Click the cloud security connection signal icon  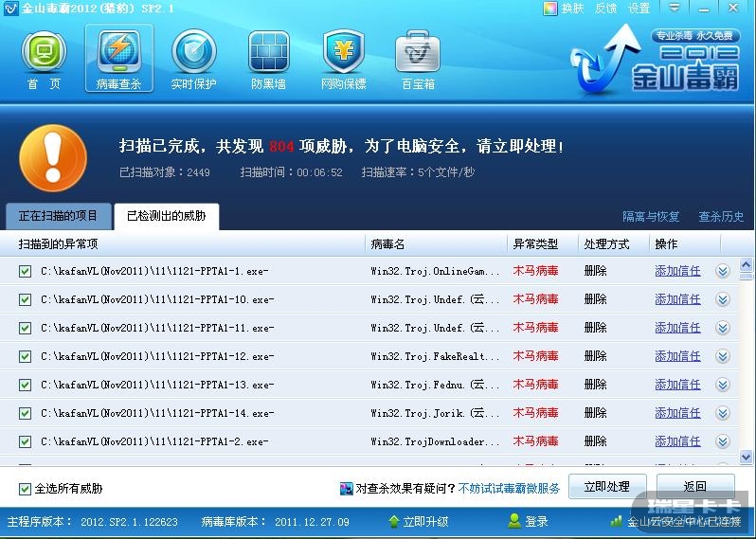(616, 521)
